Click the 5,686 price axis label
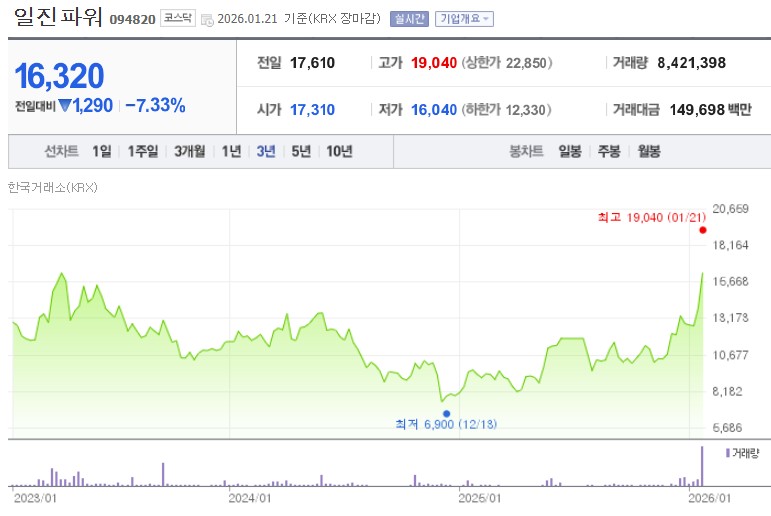 point(727,427)
